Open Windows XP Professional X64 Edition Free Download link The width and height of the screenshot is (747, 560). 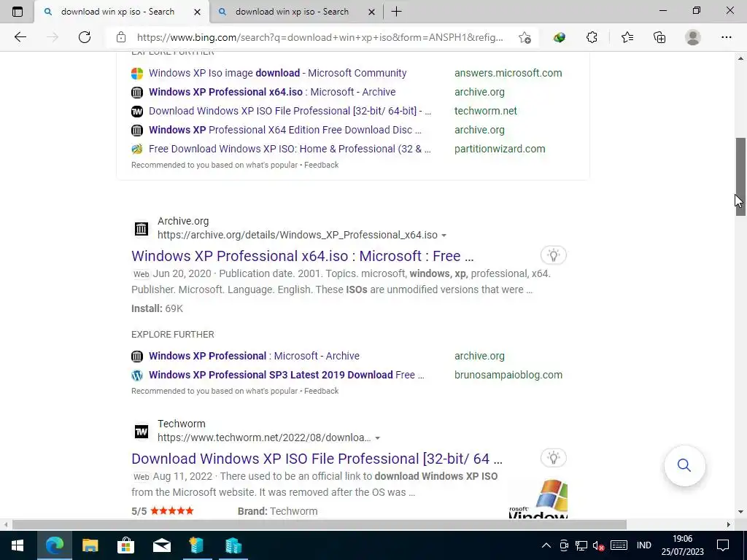285,130
